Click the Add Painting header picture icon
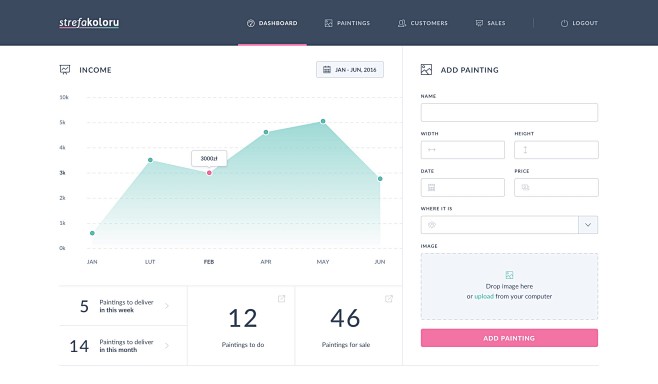The image size is (658, 384). pyautogui.click(x=426, y=70)
